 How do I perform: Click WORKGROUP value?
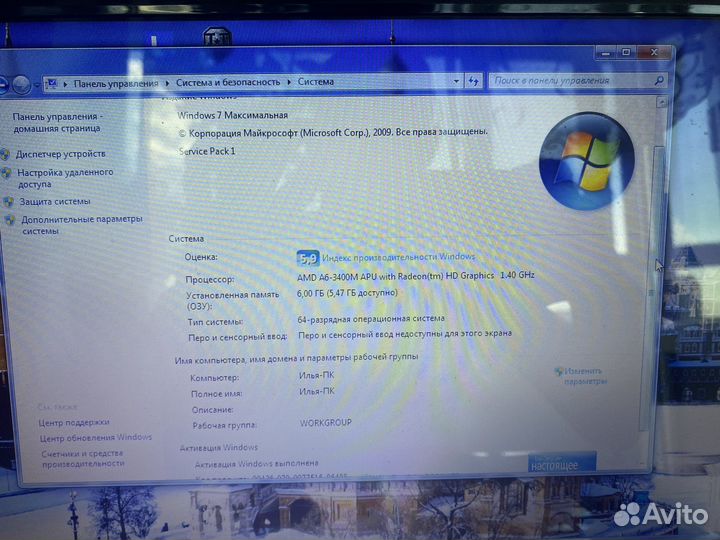tap(326, 422)
